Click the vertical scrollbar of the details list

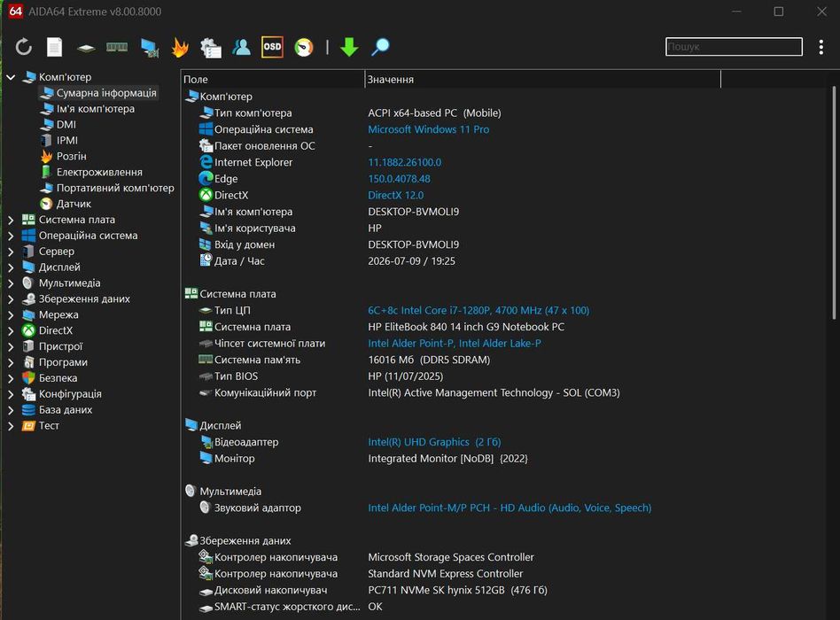coord(834,204)
